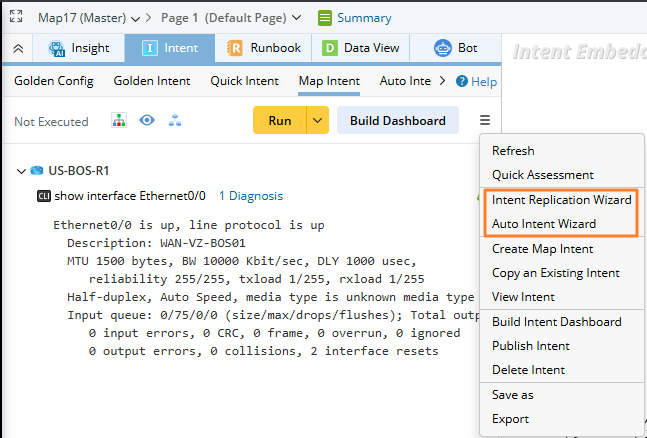Click the green Summary icon
This screenshot has width=647, height=438.
tap(325, 18)
